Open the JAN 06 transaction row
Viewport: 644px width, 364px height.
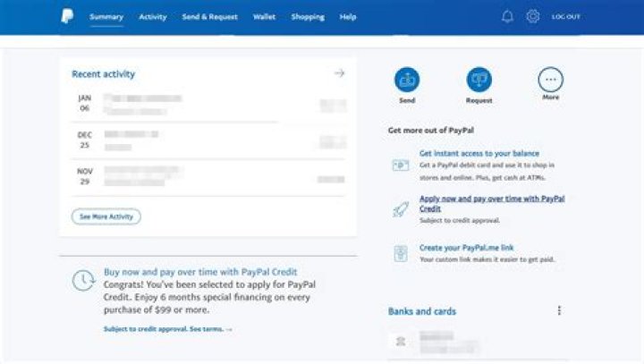pyautogui.click(x=208, y=103)
